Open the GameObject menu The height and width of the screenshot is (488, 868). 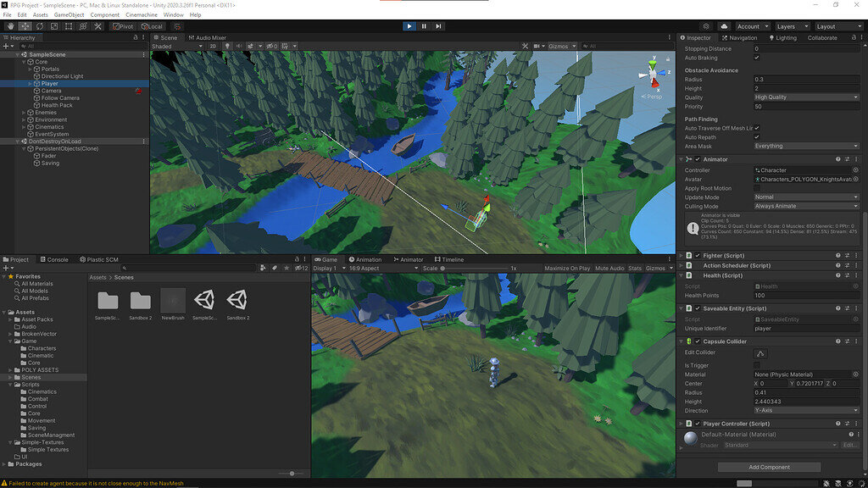pos(70,15)
